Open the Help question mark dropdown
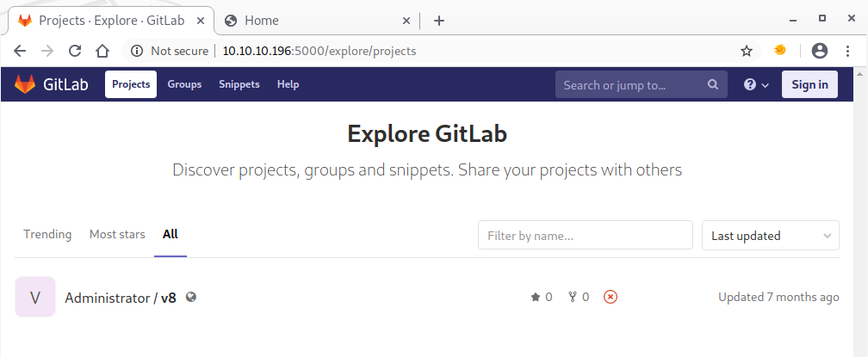868x357 pixels. point(756,84)
